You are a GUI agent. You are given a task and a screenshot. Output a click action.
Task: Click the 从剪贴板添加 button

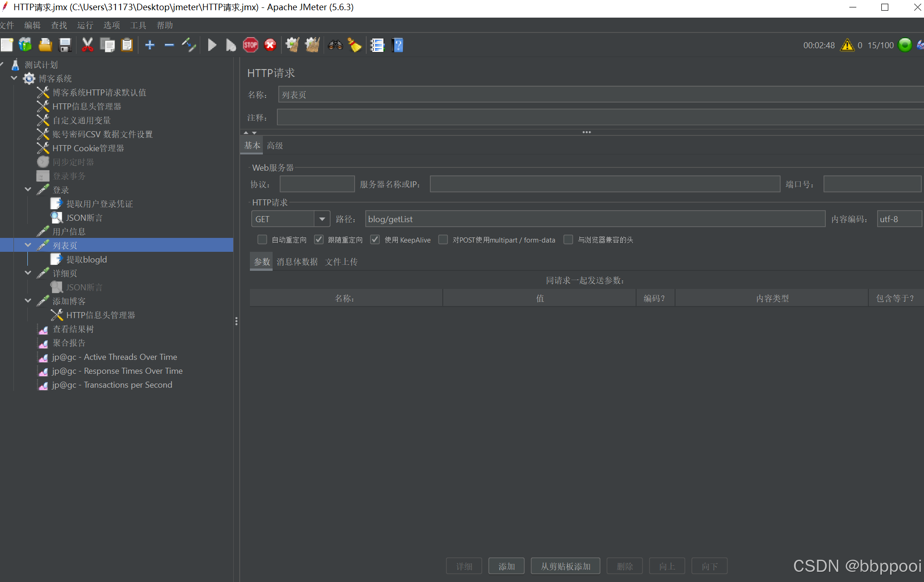pos(565,566)
